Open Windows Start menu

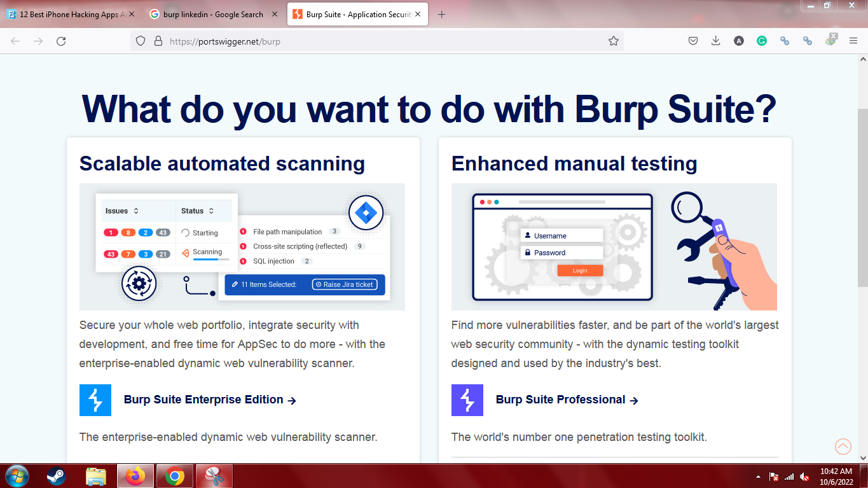pyautogui.click(x=17, y=476)
